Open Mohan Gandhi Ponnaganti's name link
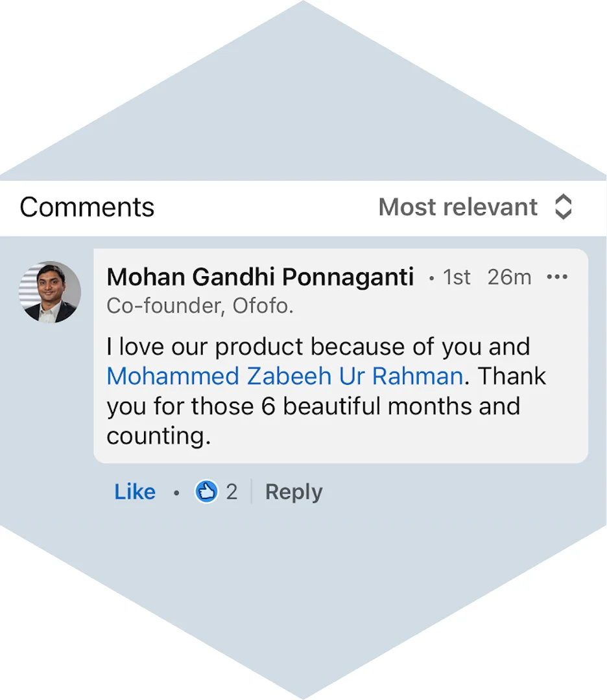Viewport: 607px width, 700px height. (x=260, y=277)
